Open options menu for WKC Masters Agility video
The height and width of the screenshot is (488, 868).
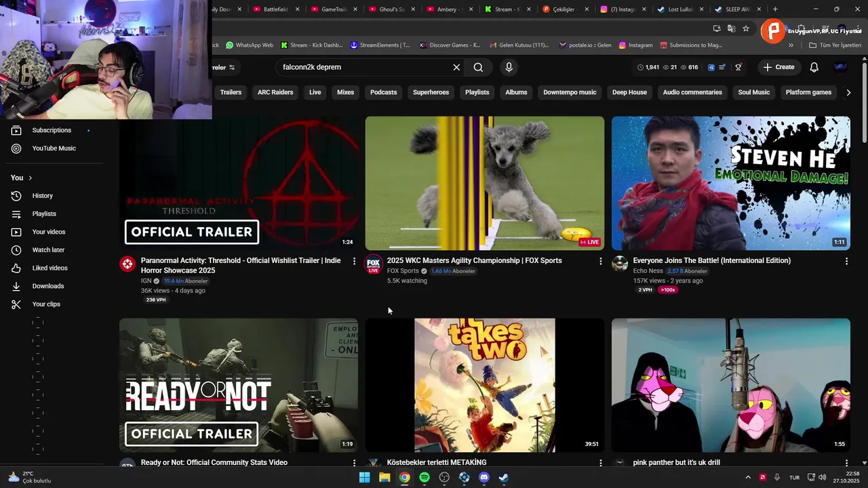(x=600, y=261)
